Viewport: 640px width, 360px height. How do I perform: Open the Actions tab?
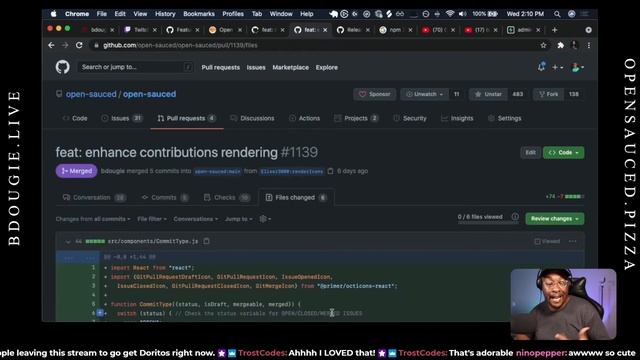pyautogui.click(x=304, y=118)
